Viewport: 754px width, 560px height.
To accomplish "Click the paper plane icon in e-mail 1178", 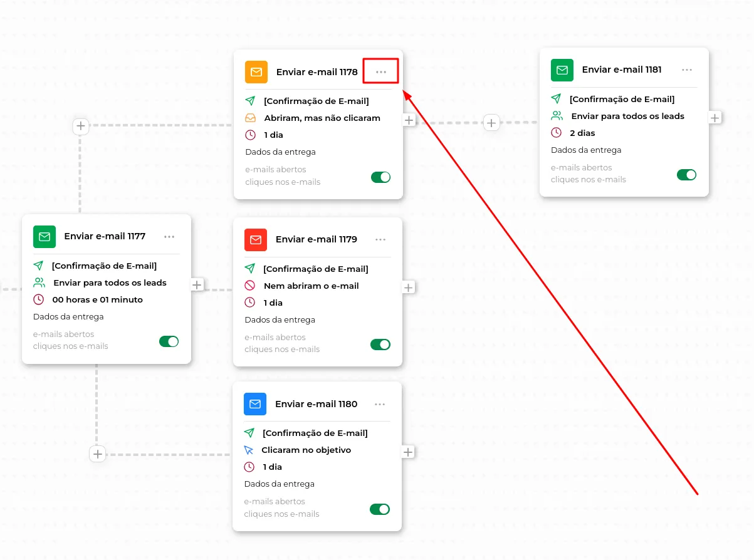I will (x=251, y=101).
